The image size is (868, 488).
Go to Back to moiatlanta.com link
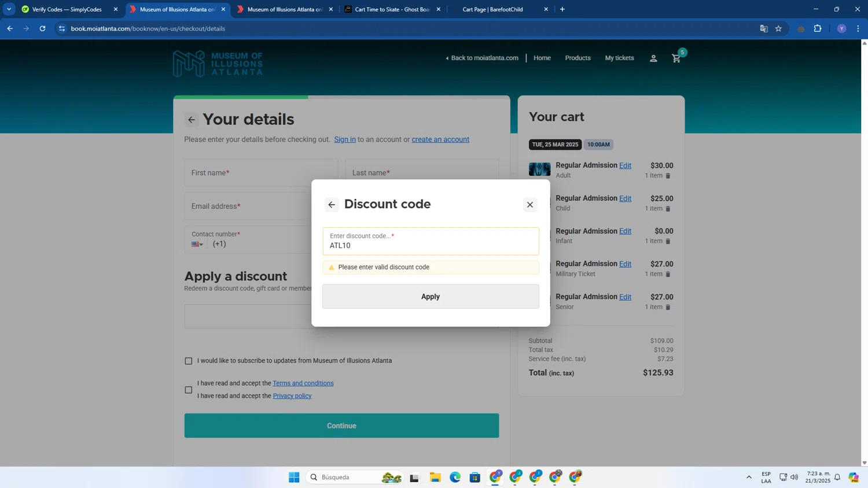pos(482,58)
